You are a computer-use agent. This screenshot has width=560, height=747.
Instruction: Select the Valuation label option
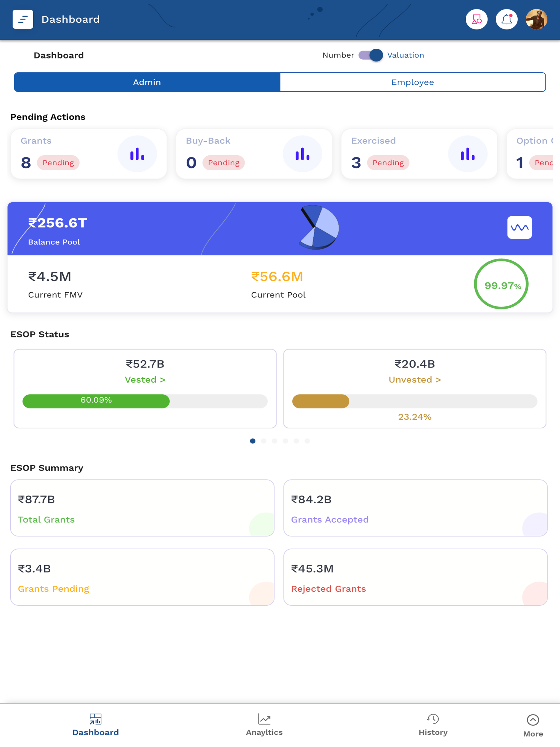tap(405, 55)
